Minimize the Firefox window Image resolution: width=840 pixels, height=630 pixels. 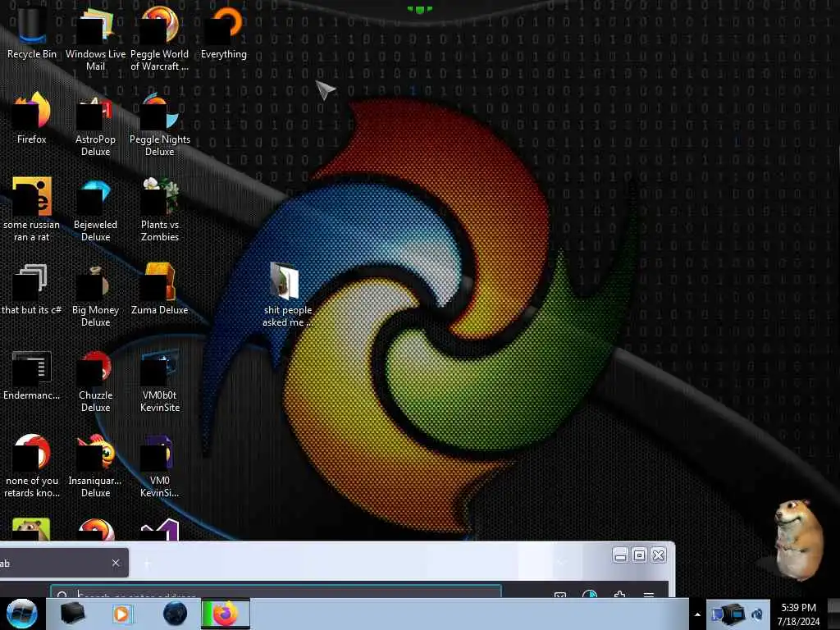click(620, 555)
